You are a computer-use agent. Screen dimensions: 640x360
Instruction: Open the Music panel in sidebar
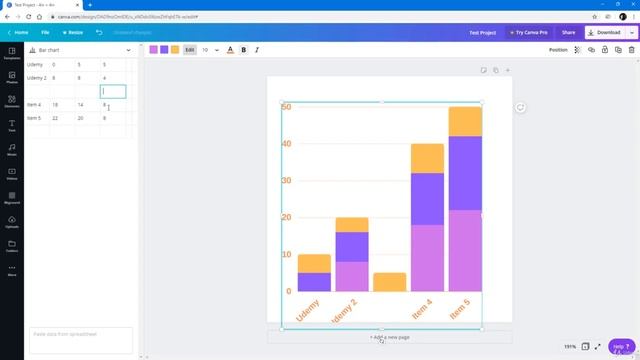click(x=12, y=149)
